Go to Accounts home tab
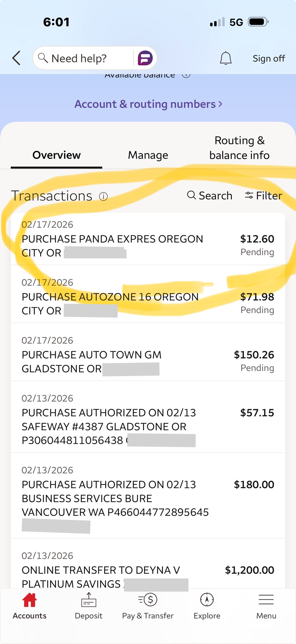296x644 pixels. click(30, 606)
